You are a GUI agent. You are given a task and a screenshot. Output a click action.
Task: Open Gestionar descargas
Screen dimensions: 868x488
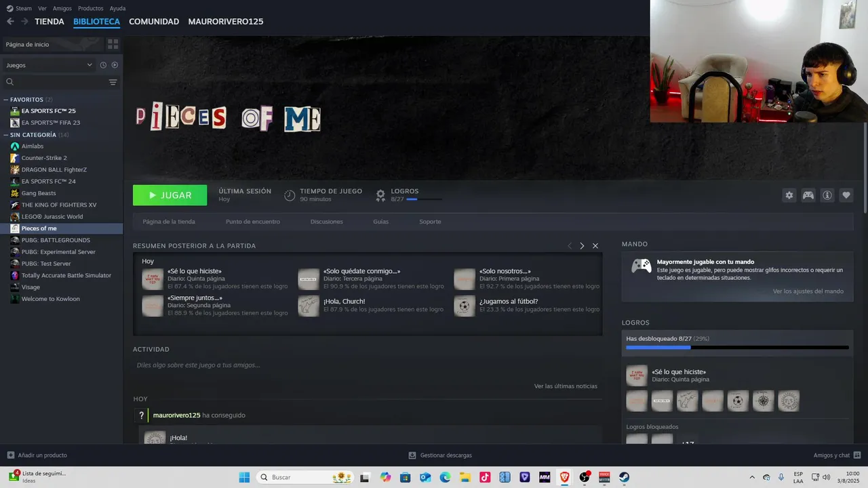tap(440, 455)
